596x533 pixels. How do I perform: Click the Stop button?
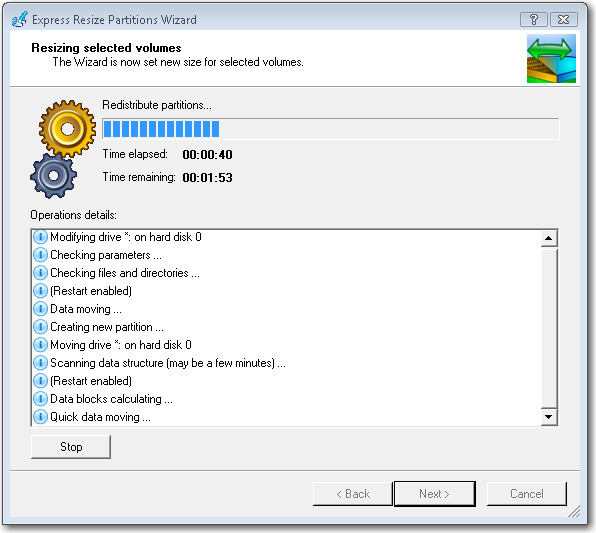point(71,447)
